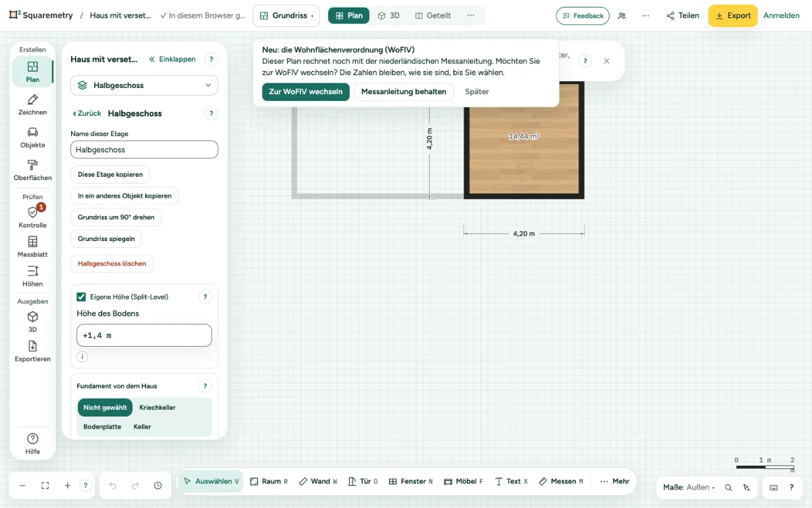Viewport: 812px width, 508px height.
Task: Redo the last undone action
Action: pos(135,486)
